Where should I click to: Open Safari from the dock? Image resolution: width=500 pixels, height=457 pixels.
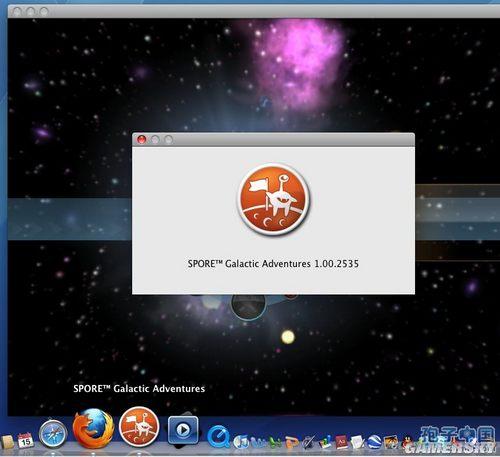click(53, 434)
